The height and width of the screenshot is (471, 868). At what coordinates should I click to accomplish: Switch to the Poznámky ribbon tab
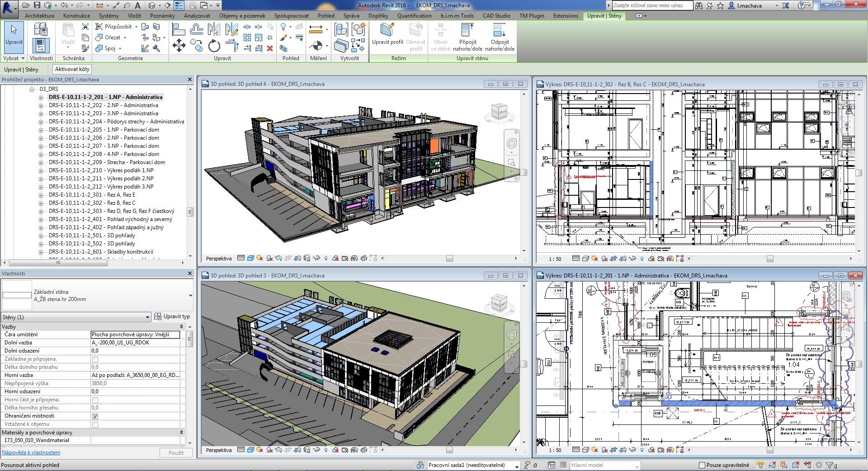coord(162,16)
